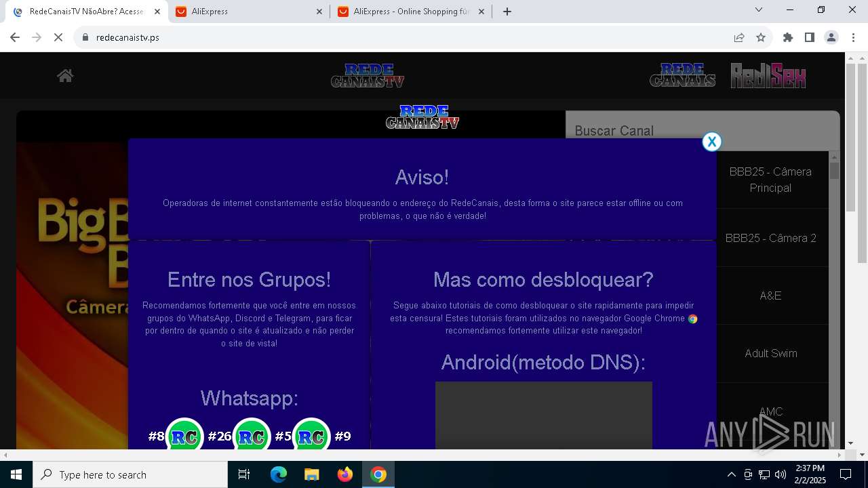868x488 pixels.
Task: Open the Chrome extensions puzzle icon
Action: click(788, 37)
